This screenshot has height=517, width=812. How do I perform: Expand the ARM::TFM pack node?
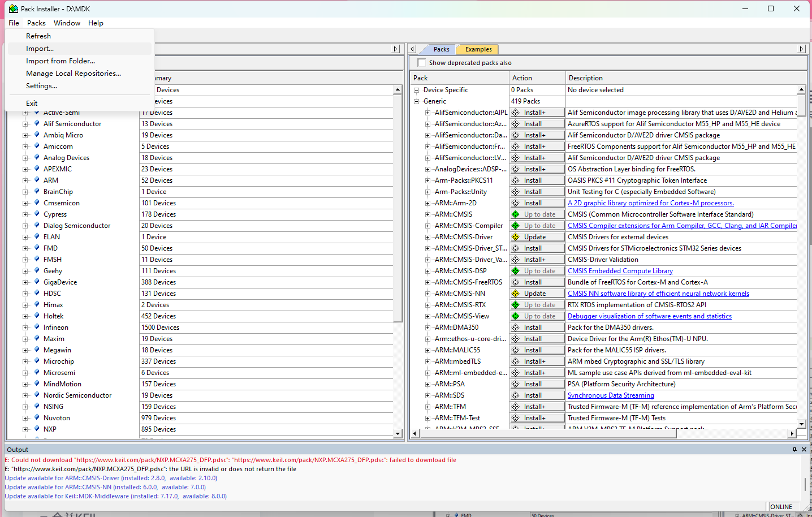click(x=428, y=407)
